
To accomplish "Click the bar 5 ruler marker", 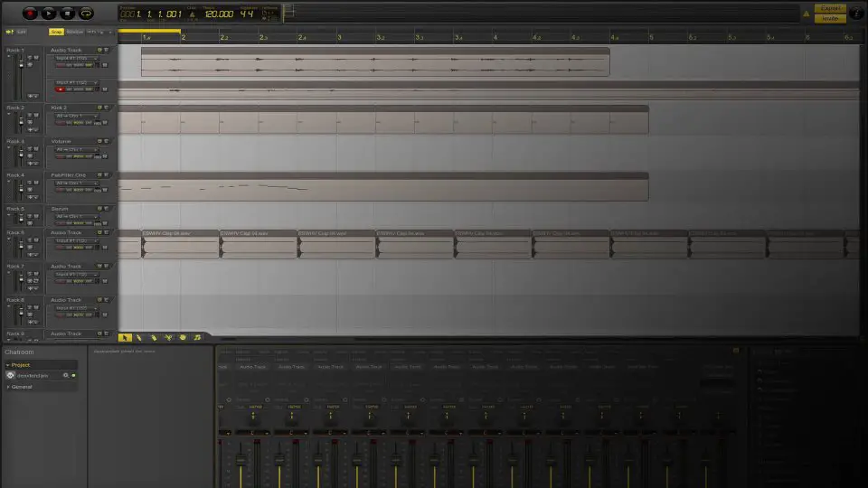I will point(651,37).
